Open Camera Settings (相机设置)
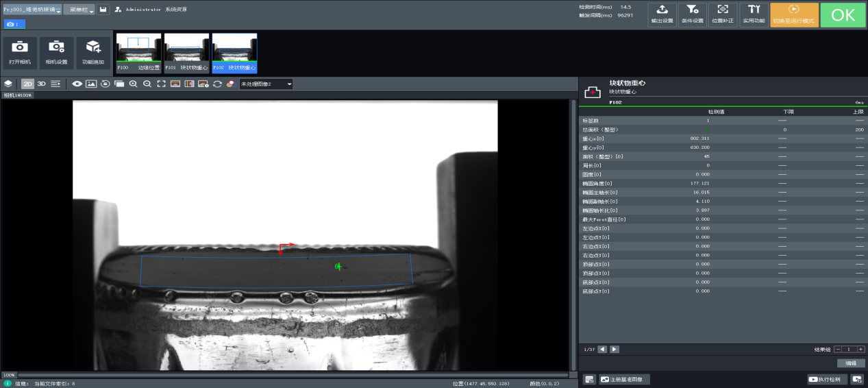The width and height of the screenshot is (868, 388). tap(56, 52)
